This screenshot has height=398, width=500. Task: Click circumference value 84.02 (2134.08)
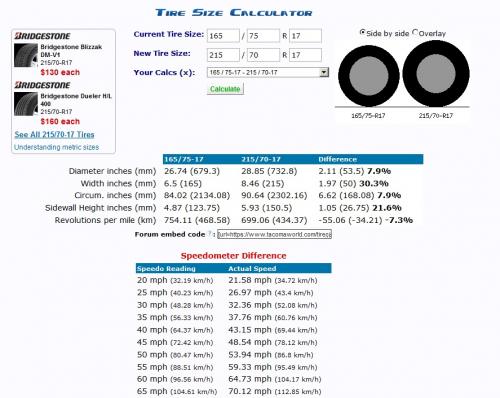point(197,195)
